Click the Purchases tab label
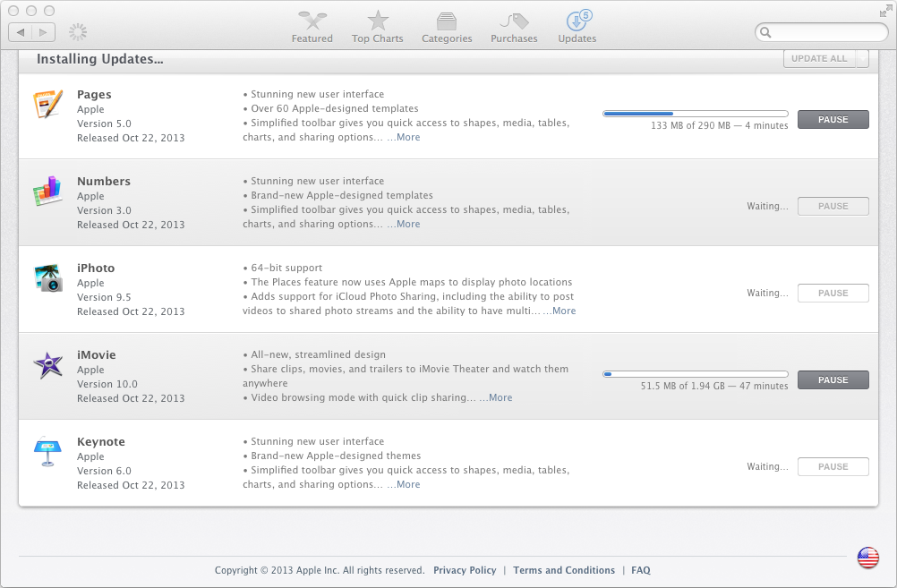Screen dimensions: 897x588 pyautogui.click(x=514, y=38)
